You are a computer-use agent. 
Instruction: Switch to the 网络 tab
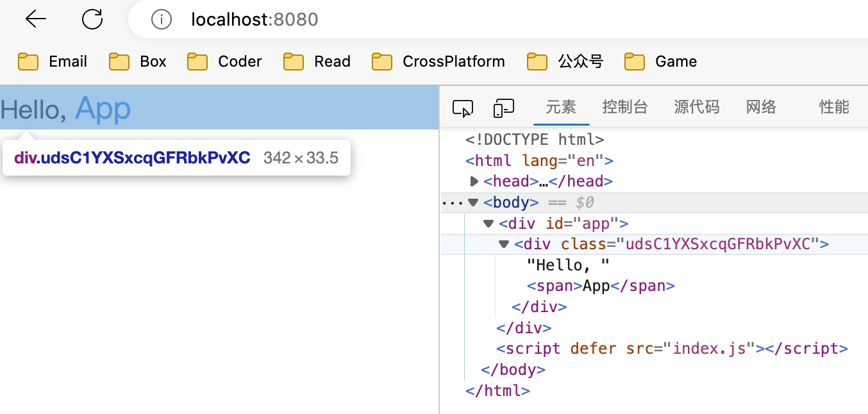coord(762,107)
